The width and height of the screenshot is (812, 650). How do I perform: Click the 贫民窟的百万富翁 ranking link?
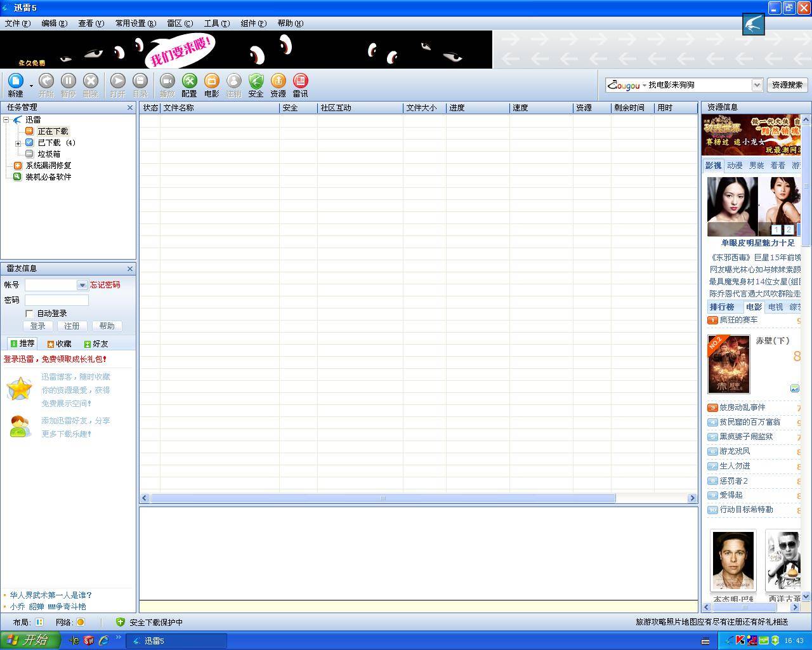[x=750, y=422]
